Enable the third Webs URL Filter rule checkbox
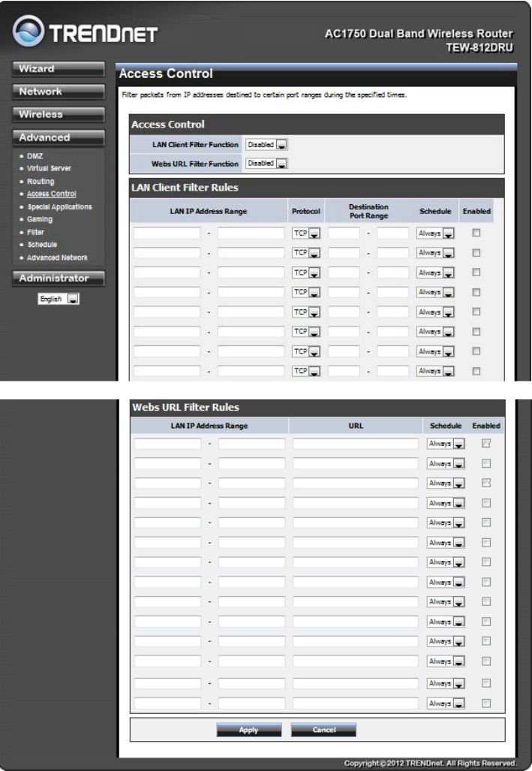532x771 pixels. pos(486,483)
